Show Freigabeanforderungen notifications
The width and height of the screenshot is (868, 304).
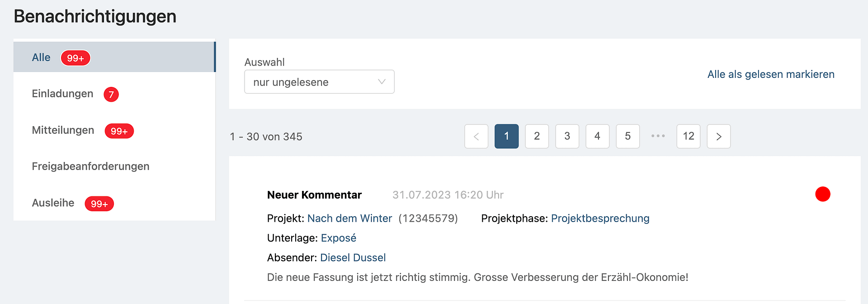point(90,166)
